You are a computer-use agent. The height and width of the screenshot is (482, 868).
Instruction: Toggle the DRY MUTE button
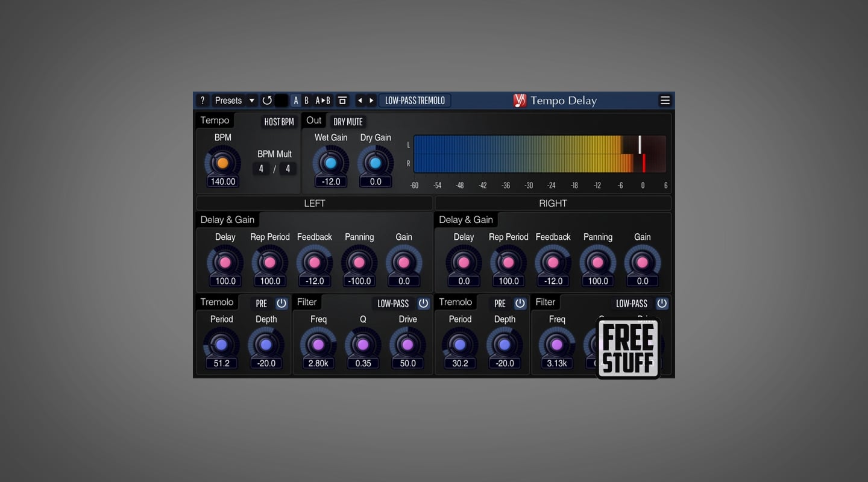348,122
